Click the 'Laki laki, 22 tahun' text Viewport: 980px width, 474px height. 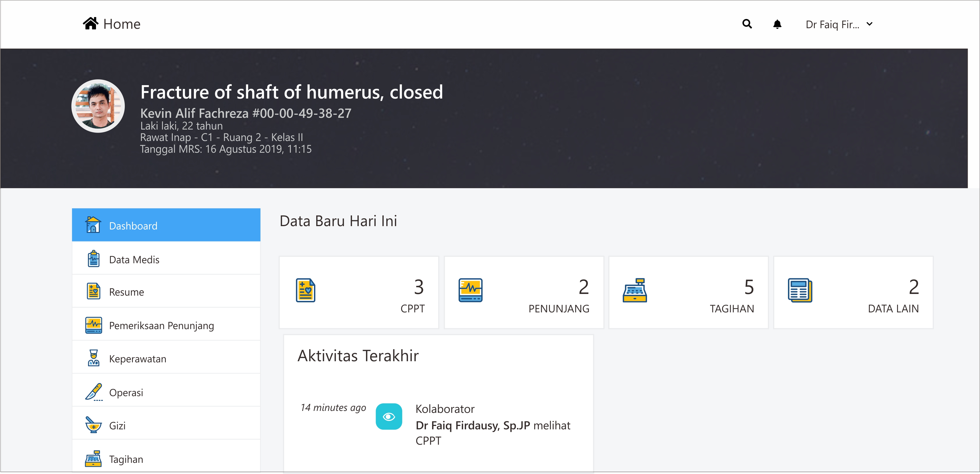coord(181,126)
